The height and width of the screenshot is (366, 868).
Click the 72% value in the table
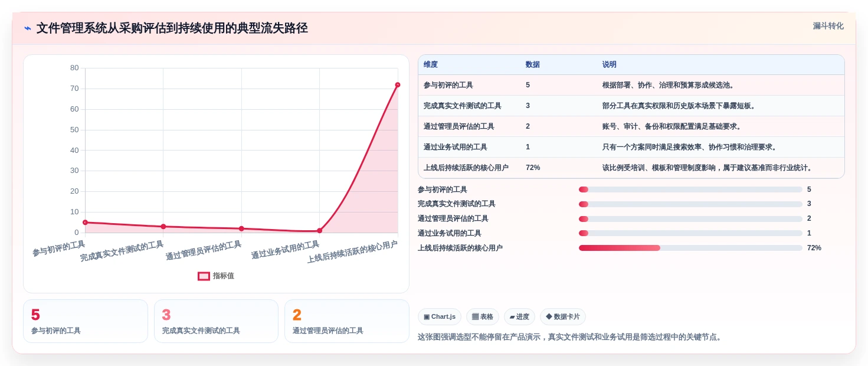coord(533,168)
